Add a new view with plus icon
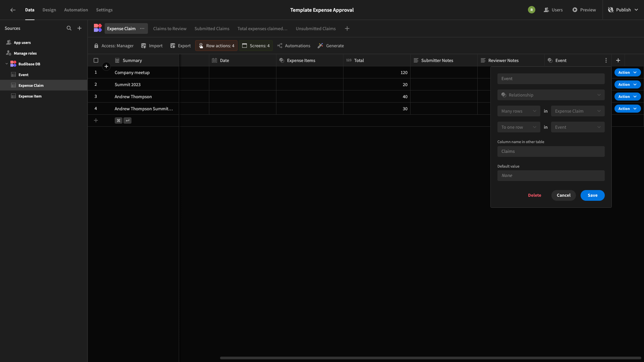644x362 pixels. [347, 28]
